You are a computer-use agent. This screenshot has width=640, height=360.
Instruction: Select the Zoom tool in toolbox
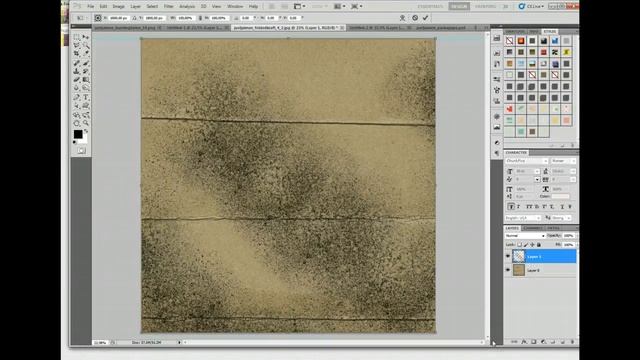(x=86, y=123)
